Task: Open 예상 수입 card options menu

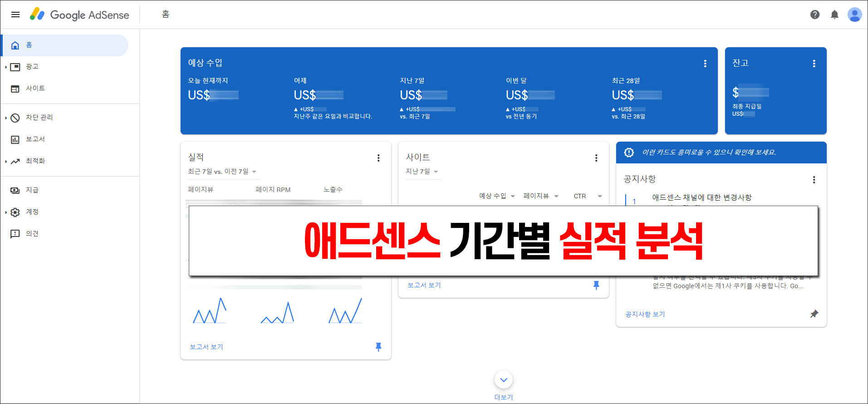Action: click(x=705, y=64)
